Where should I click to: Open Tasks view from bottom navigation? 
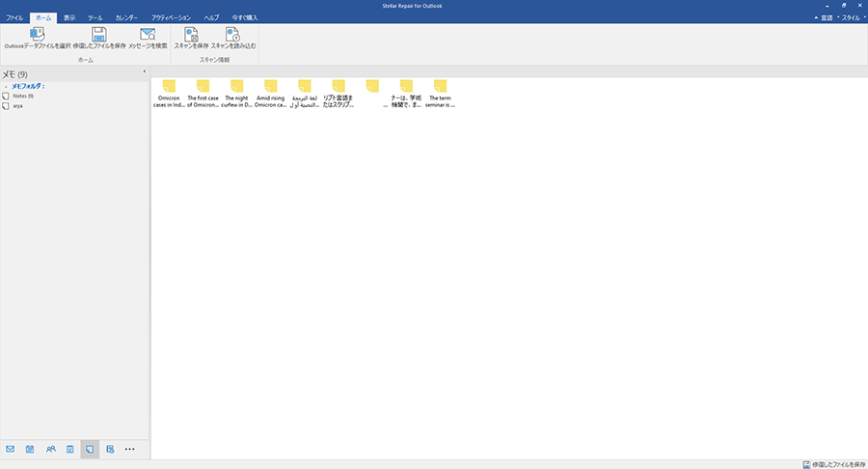69,449
